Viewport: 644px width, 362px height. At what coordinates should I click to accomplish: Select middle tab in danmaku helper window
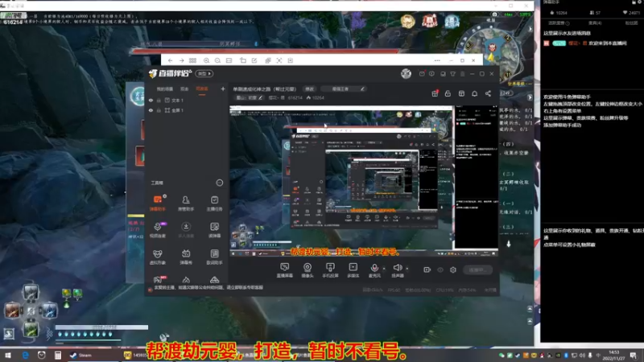(x=595, y=23)
